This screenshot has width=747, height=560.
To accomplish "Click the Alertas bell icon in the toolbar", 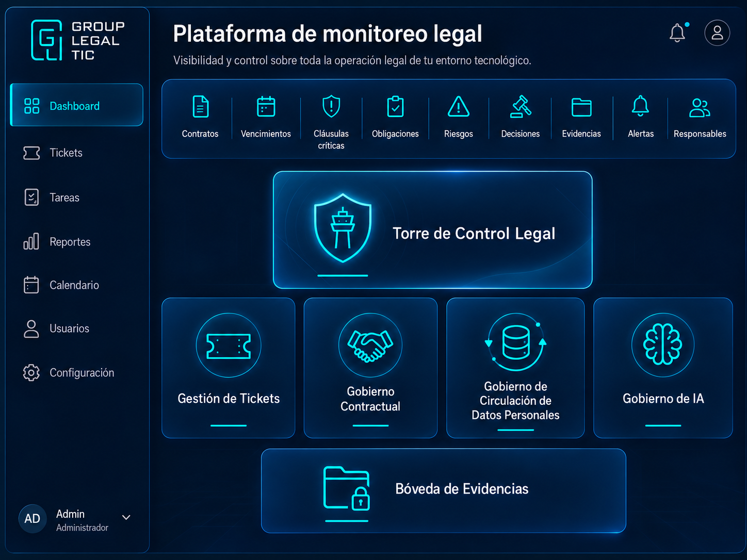I will click(640, 106).
